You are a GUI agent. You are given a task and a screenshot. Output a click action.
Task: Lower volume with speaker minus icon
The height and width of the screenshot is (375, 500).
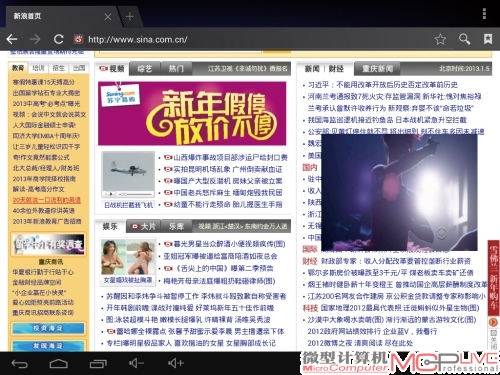[x=136, y=363]
